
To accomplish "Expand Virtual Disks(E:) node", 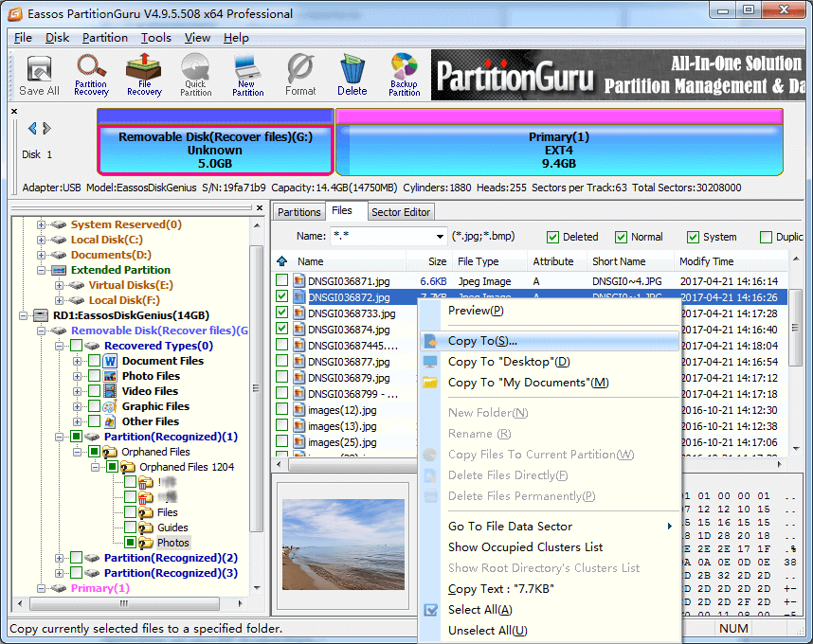I will [59, 285].
